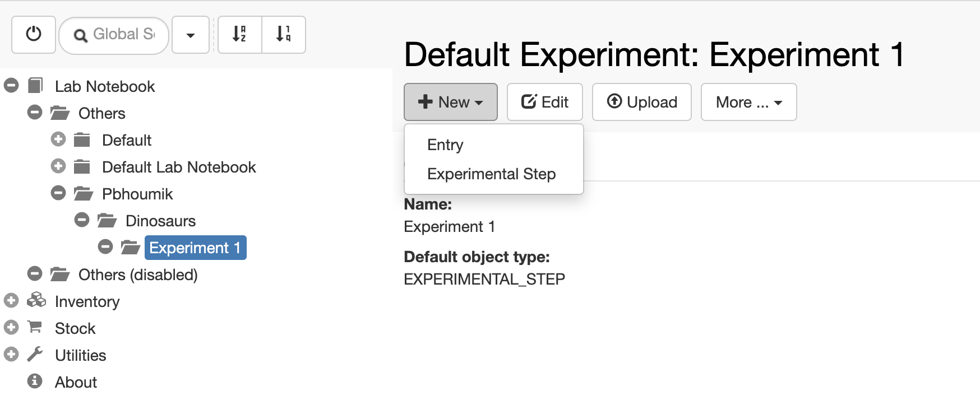The height and width of the screenshot is (400, 980).
Task: Expand the Default Lab Notebook node
Action: pyautogui.click(x=58, y=166)
